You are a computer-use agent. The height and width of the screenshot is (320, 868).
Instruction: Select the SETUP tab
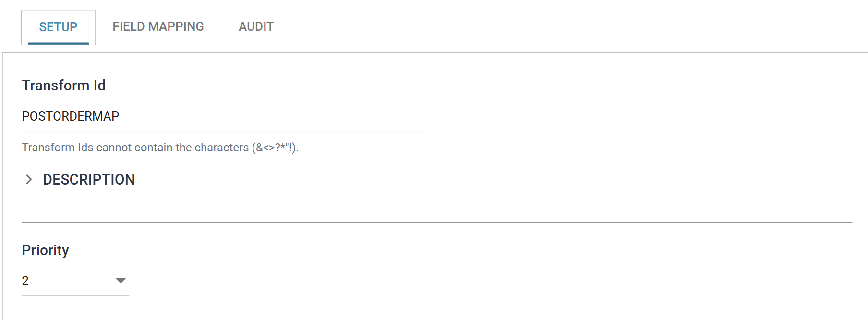[58, 27]
